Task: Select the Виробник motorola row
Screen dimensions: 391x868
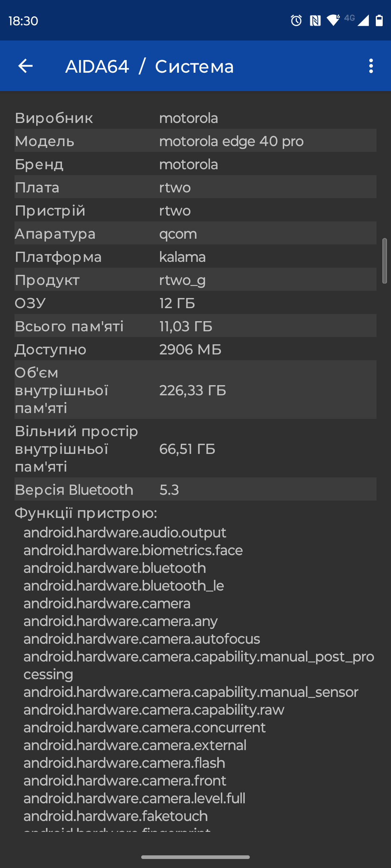Action: point(195,118)
